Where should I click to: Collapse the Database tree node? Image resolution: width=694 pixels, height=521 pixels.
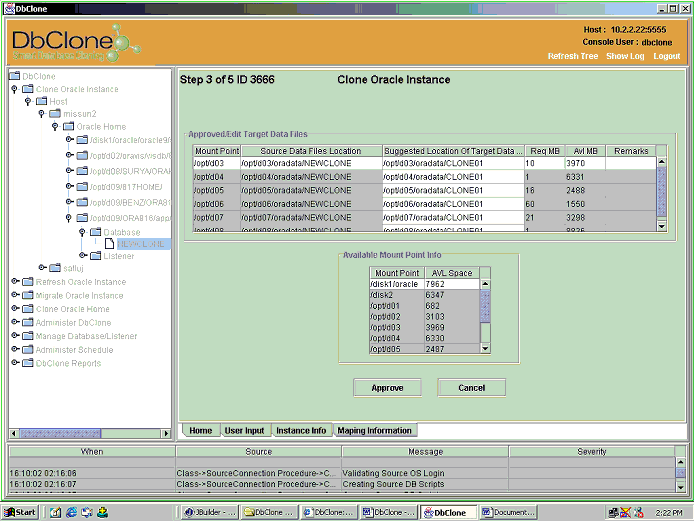click(82, 232)
